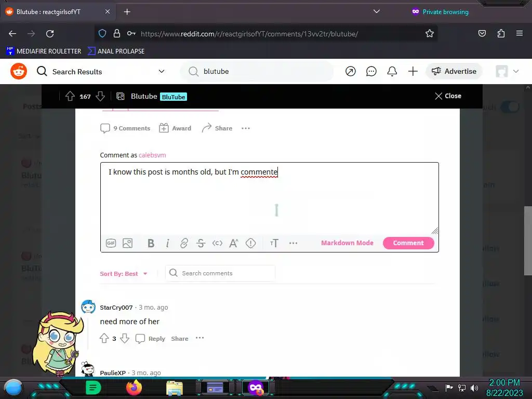This screenshot has width=532, height=399.
Task: Click into the Search comments field
Action: tap(220, 273)
